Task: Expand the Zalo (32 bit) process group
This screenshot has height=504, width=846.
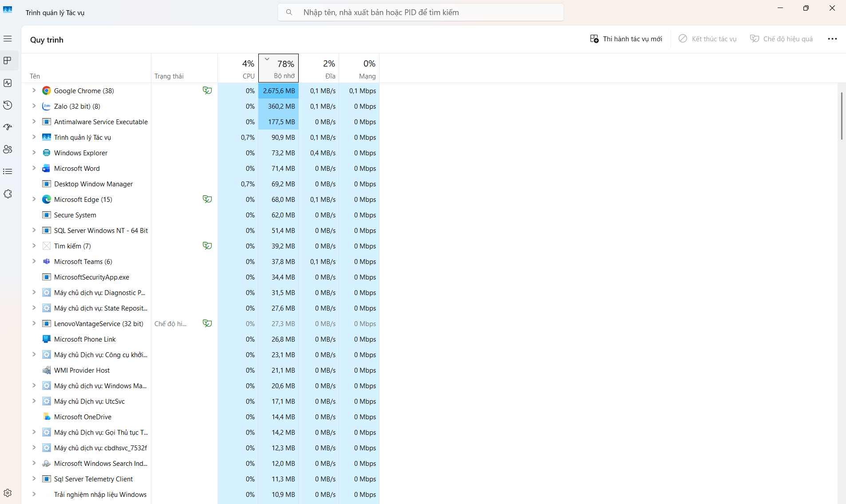Action: (34, 106)
